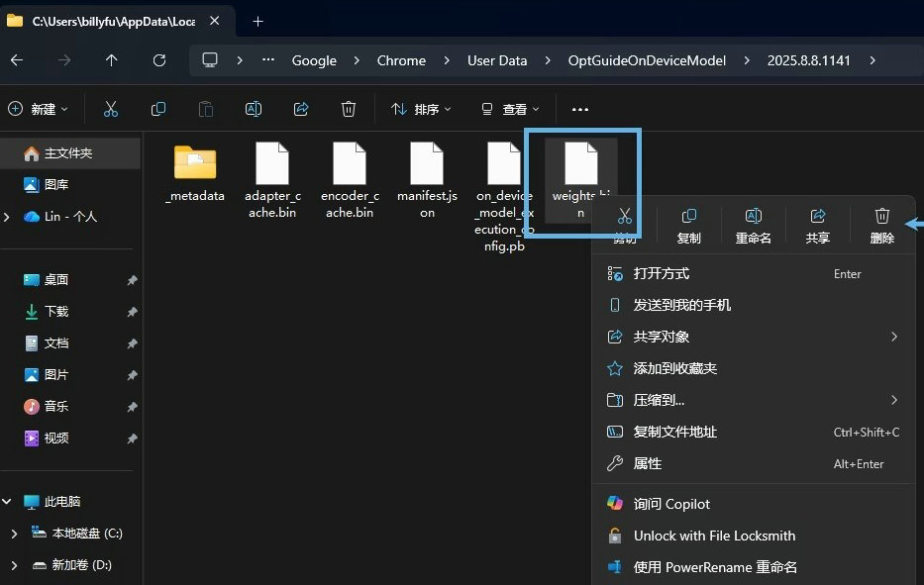
Task: Choose 使用 PowerRename 重命名 entry
Action: click(753, 567)
